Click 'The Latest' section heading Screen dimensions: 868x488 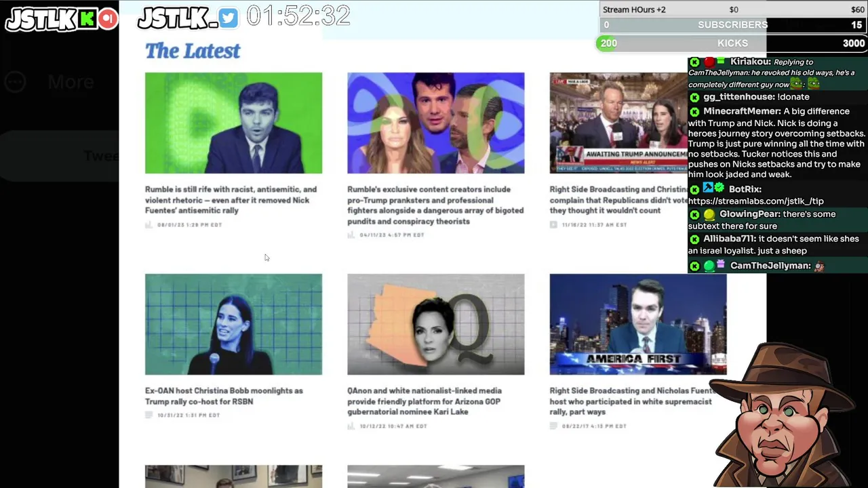pyautogui.click(x=193, y=51)
